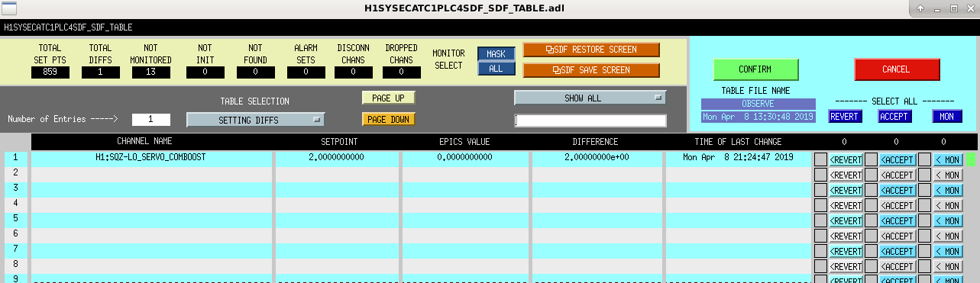
Task: Click <REVERT button for row 2
Action: tap(846, 175)
